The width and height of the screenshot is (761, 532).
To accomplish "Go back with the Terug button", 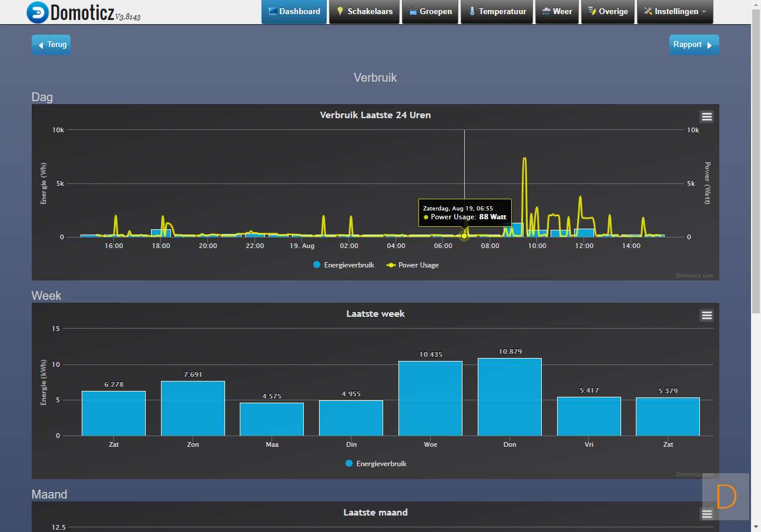I will click(x=51, y=45).
